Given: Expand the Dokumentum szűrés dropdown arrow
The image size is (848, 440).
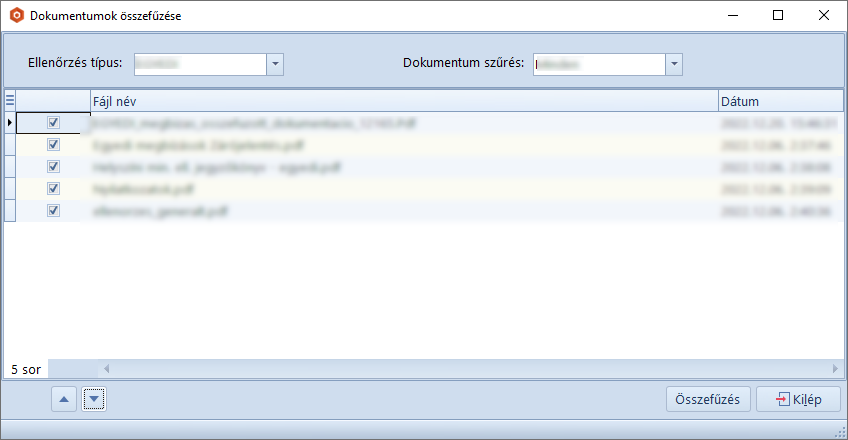Looking at the screenshot, I should [674, 64].
